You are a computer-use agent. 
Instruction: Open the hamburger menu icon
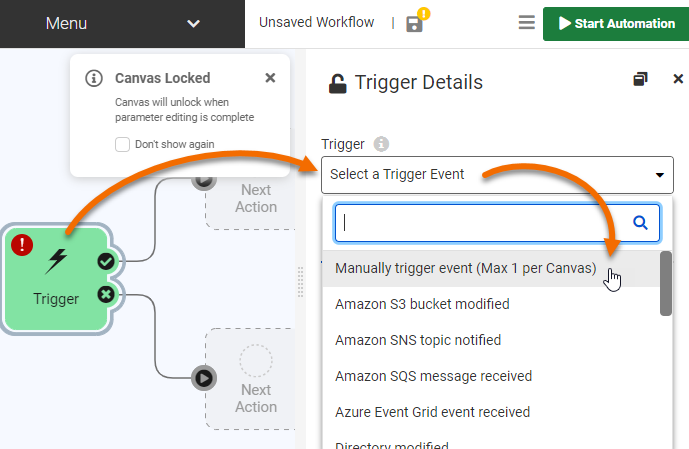527,23
